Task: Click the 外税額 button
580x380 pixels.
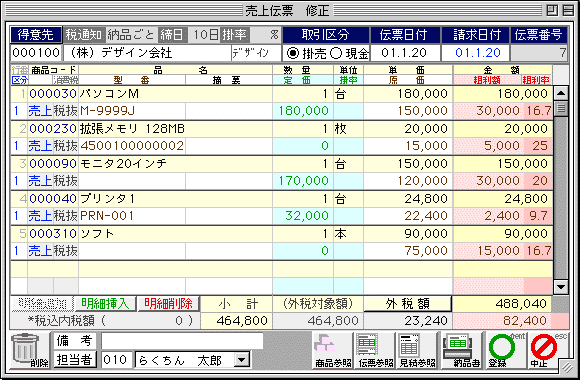Action: pos(408,304)
